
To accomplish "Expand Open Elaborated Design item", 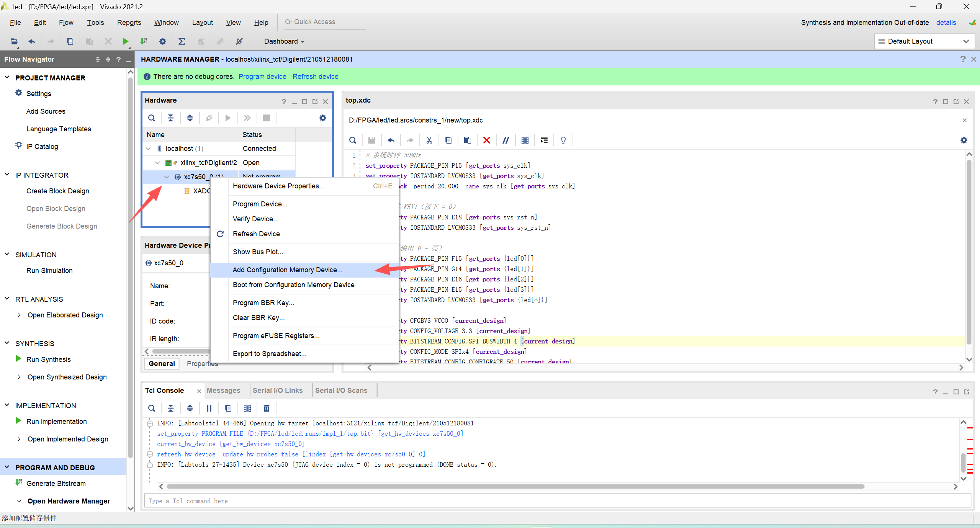I will pos(19,315).
